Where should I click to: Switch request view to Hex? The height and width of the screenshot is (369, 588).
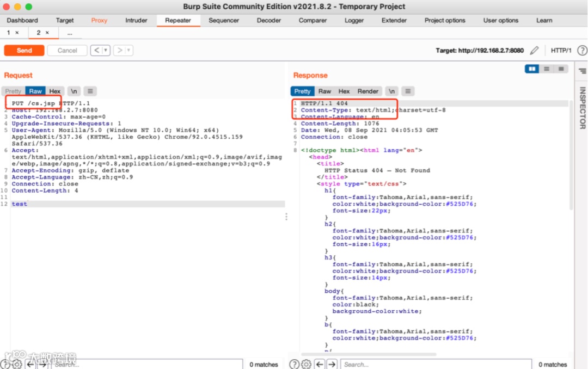tap(55, 91)
